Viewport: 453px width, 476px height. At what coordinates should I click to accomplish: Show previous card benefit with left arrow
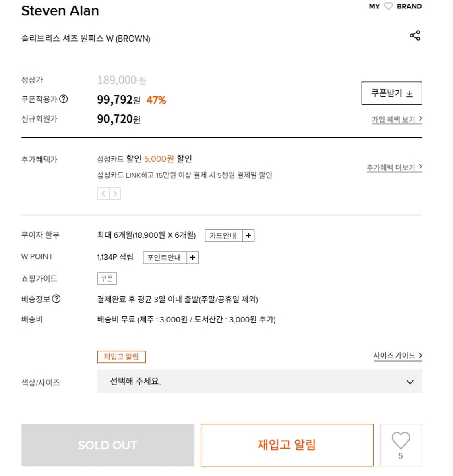tap(103, 194)
